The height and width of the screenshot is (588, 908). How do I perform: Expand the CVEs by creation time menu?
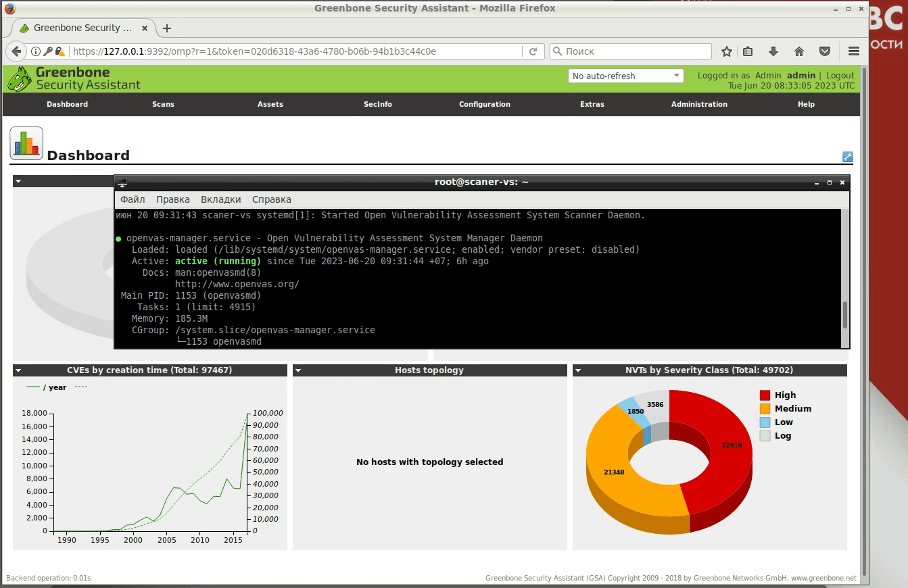[x=18, y=370]
